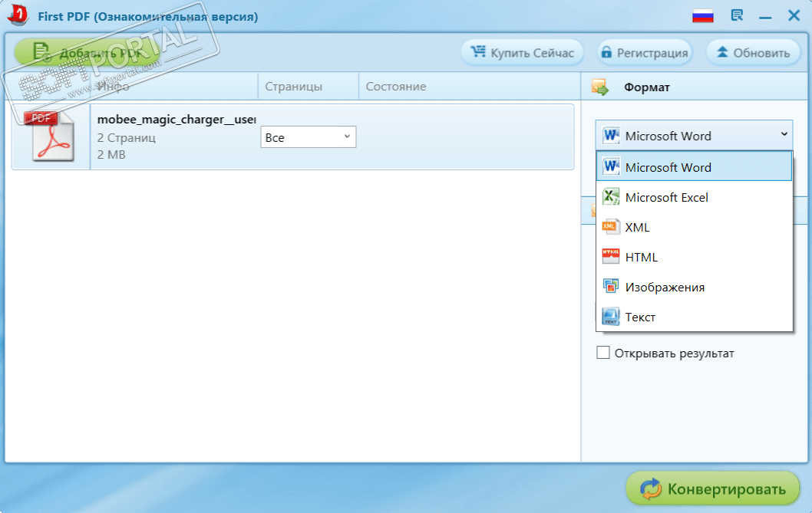Click the Word icon in format combo box
Image resolution: width=812 pixels, height=513 pixels.
611,136
